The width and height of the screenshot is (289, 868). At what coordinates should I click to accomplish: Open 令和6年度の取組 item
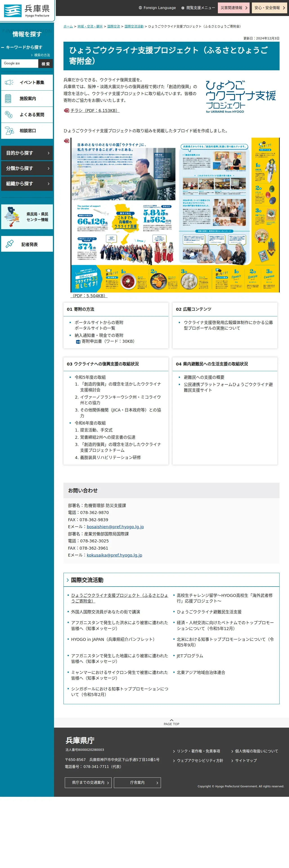[x=90, y=423]
